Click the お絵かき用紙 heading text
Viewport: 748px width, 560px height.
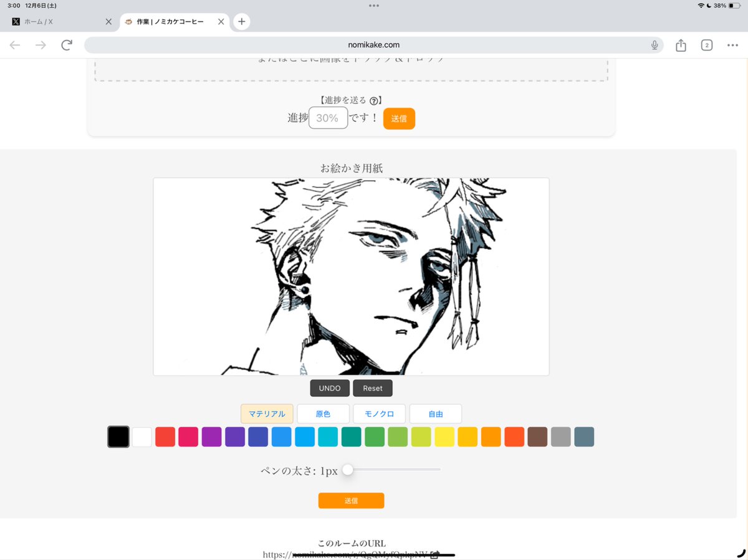pyautogui.click(x=351, y=168)
